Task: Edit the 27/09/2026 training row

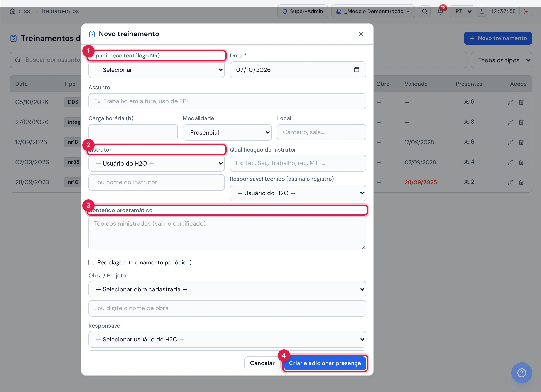Action: point(510,122)
